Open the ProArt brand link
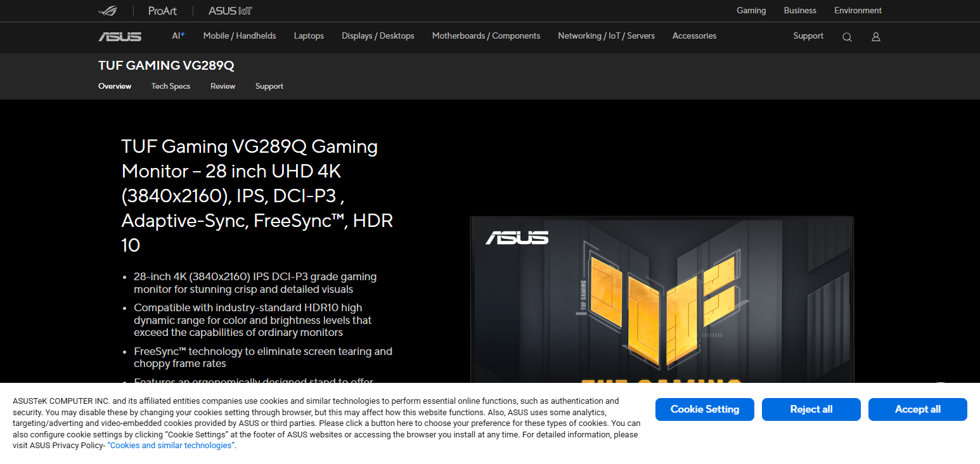The image size is (980, 464). [162, 11]
